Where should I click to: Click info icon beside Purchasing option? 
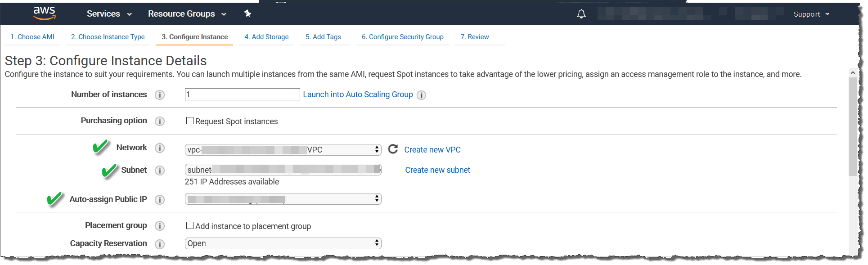[160, 121]
